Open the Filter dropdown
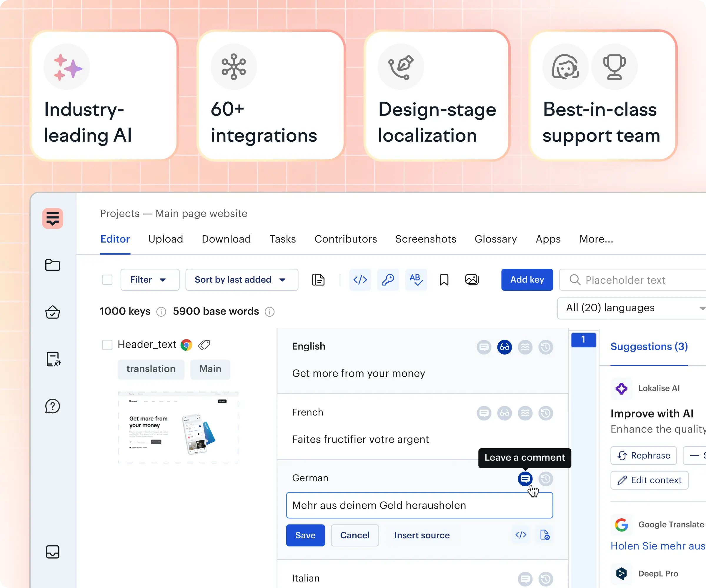The height and width of the screenshot is (588, 706). [150, 280]
